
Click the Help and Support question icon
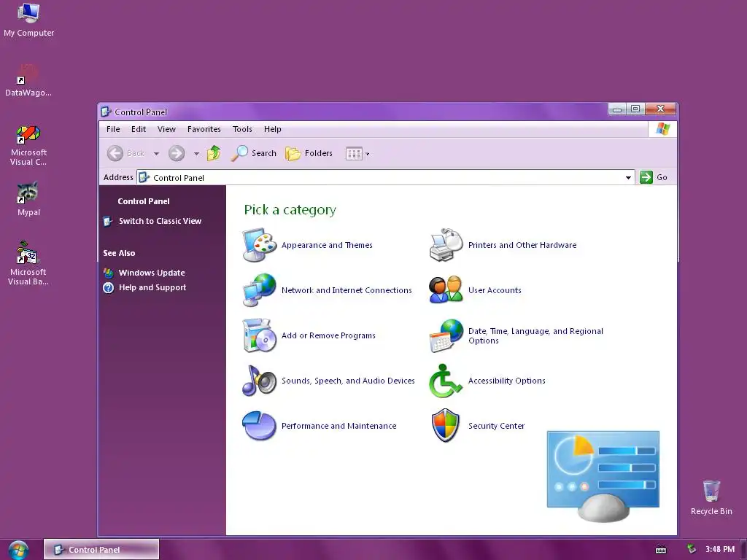pyautogui.click(x=108, y=287)
